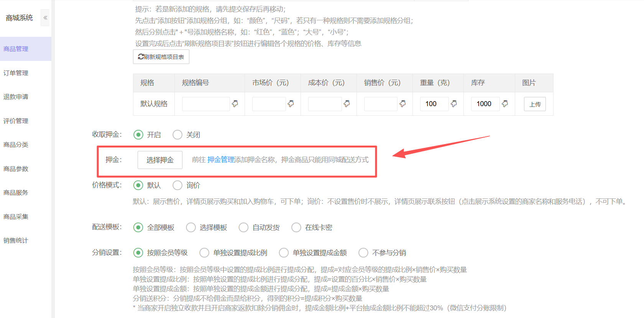Collapse the 商城系统 sidebar with the chevron
Viewport: 644px width, 318px height.
[x=45, y=18]
